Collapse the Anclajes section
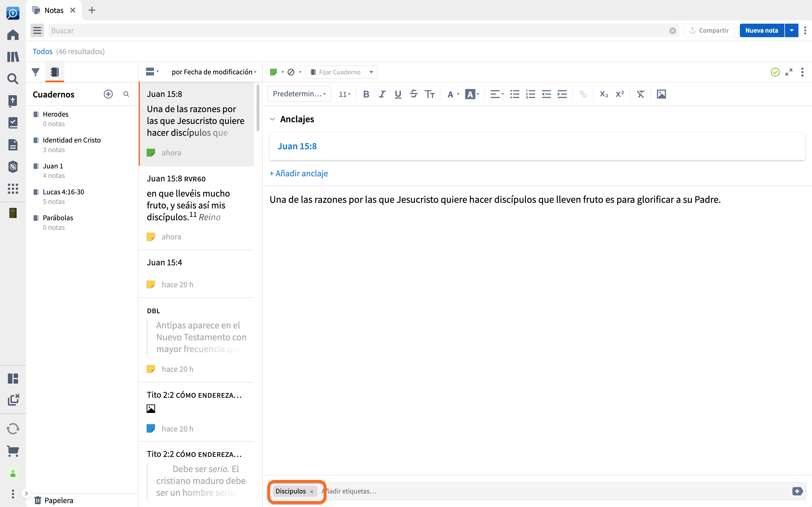Viewport: 812px width, 507px height. point(272,119)
